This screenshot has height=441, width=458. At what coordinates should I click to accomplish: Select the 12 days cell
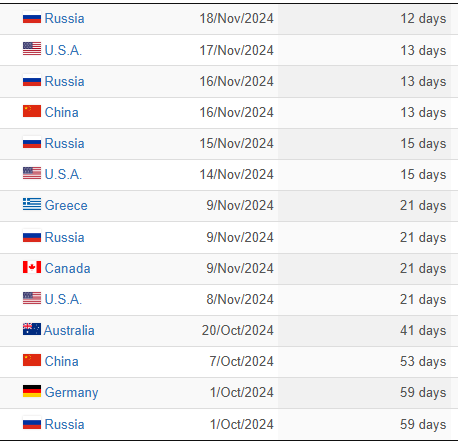pos(423,19)
